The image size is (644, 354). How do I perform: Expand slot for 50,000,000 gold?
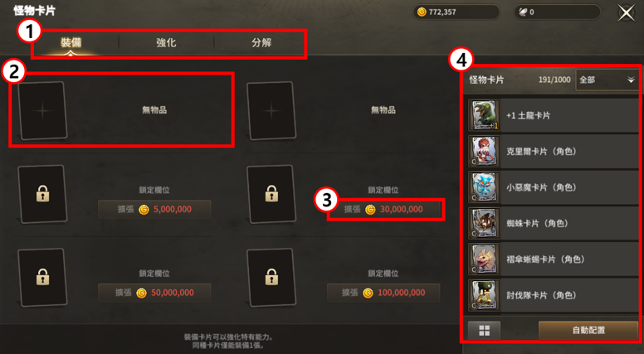[154, 293]
